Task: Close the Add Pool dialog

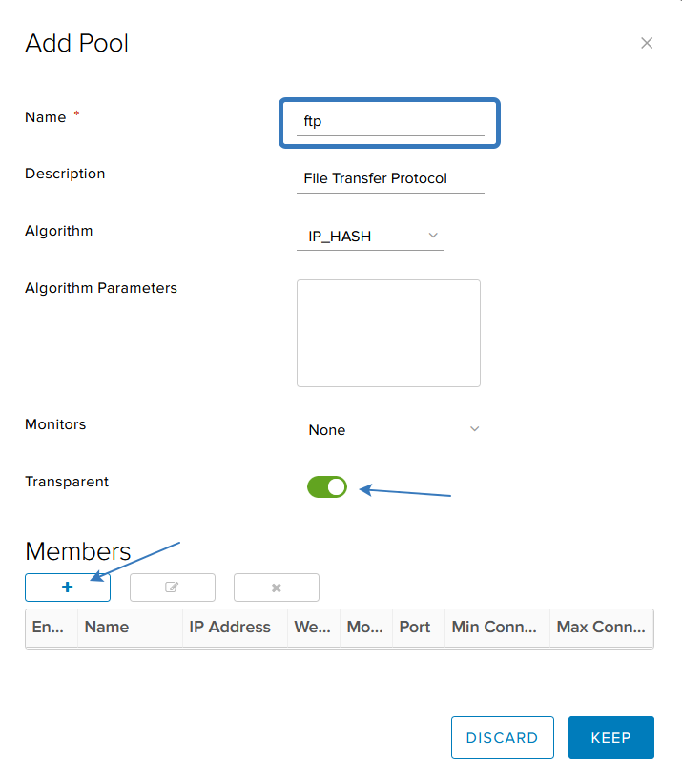Action: pos(647,43)
